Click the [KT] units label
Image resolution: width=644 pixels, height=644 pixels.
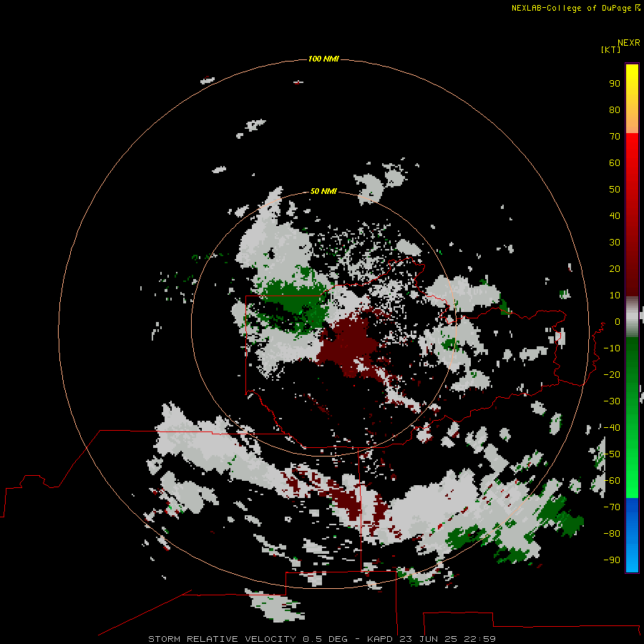(x=610, y=49)
